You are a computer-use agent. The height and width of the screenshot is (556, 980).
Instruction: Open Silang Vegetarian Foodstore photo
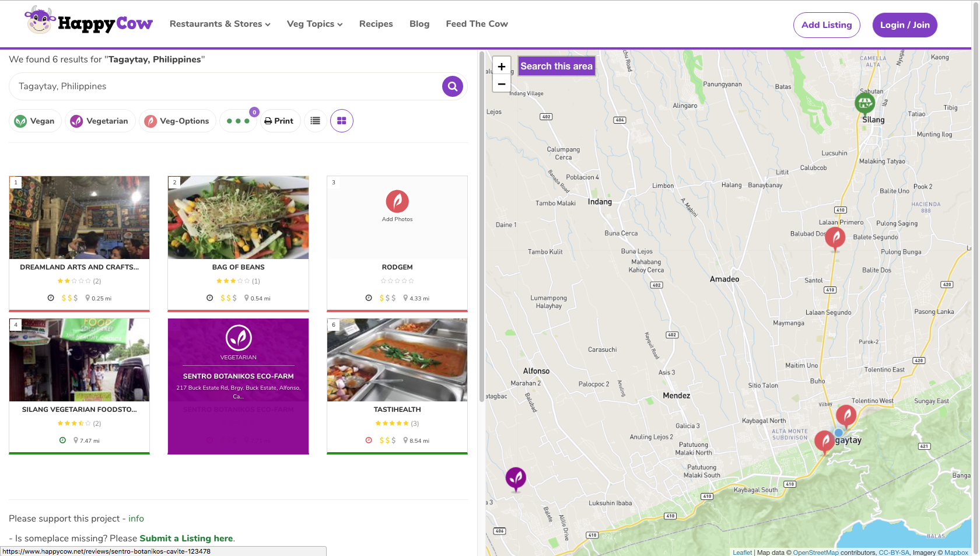(x=79, y=360)
